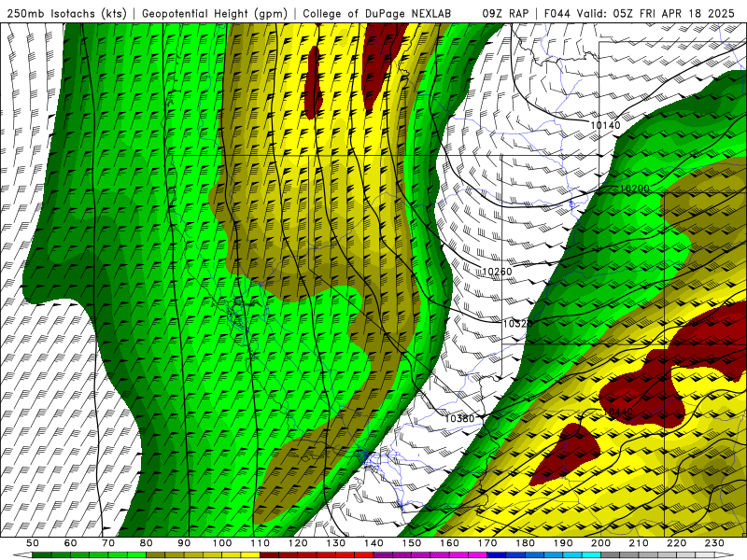Click the 230 value on the color scale

715,543
